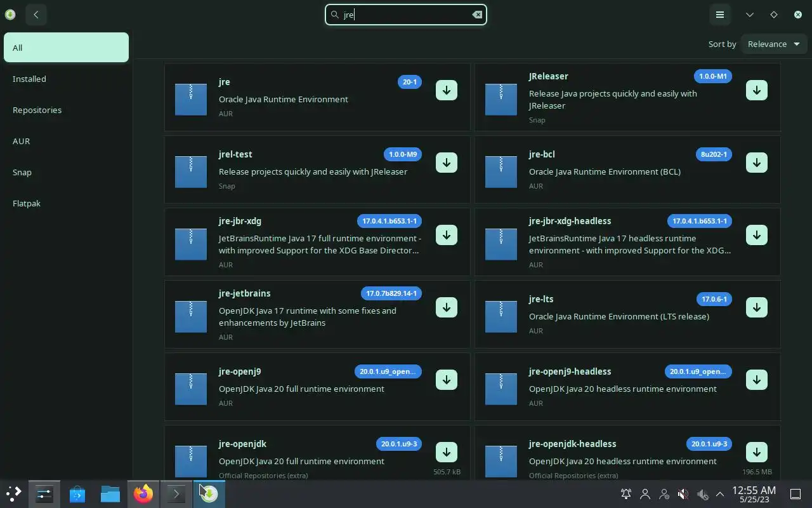Click the jre package archive icon

191,99
